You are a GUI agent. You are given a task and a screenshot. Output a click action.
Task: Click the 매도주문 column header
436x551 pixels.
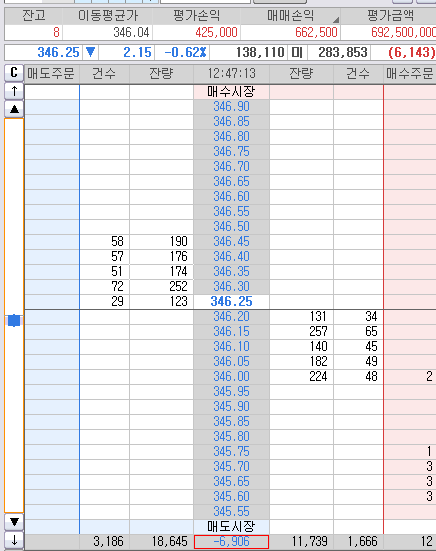tap(52, 73)
